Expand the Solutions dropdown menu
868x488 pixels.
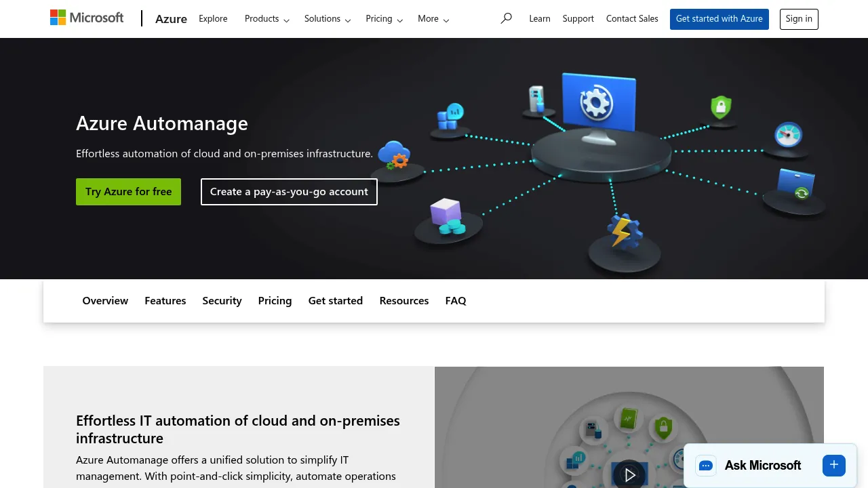coord(328,19)
